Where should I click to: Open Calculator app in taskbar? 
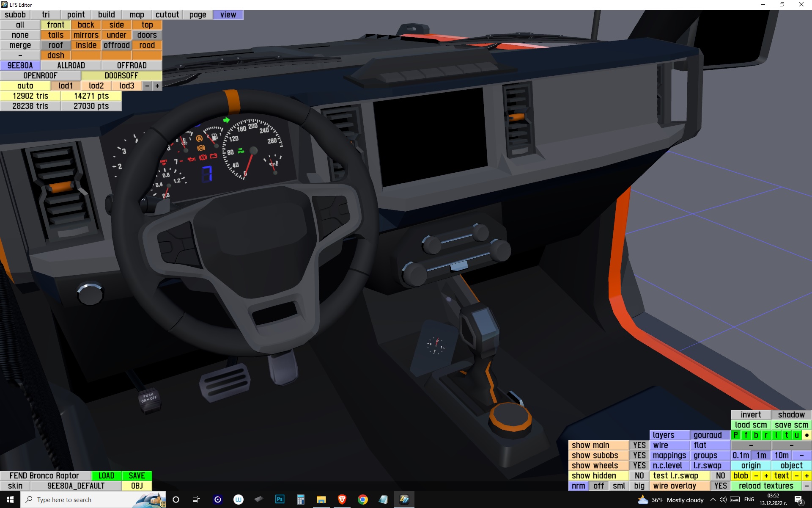tap(301, 500)
